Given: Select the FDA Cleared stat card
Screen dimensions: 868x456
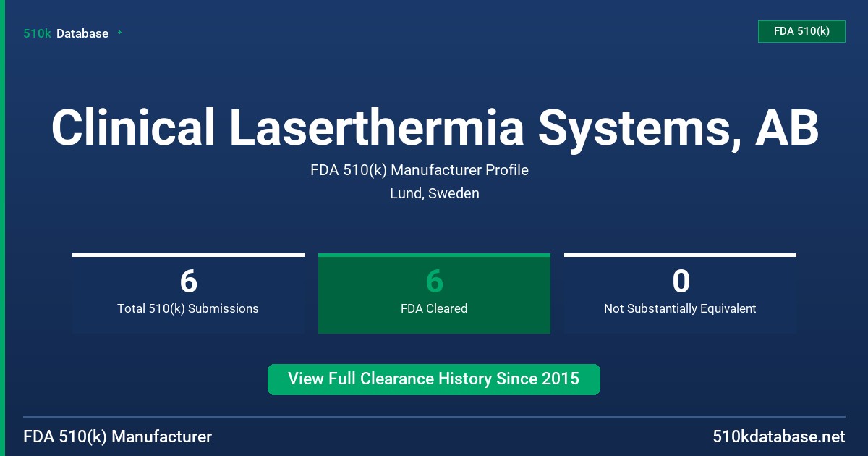Looking at the screenshot, I should 434,293.
